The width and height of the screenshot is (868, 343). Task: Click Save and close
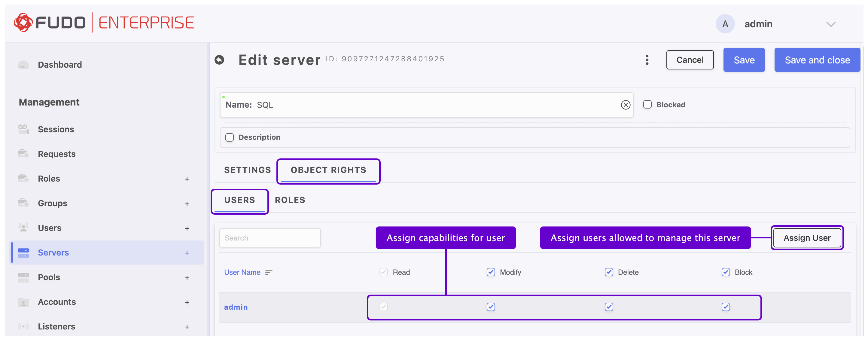[x=818, y=60]
